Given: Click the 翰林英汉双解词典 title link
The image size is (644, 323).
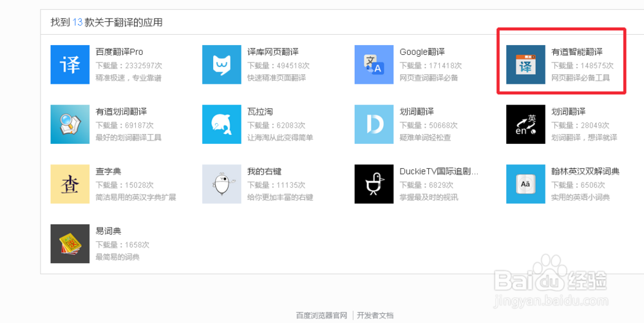Looking at the screenshot, I should pos(585,171).
